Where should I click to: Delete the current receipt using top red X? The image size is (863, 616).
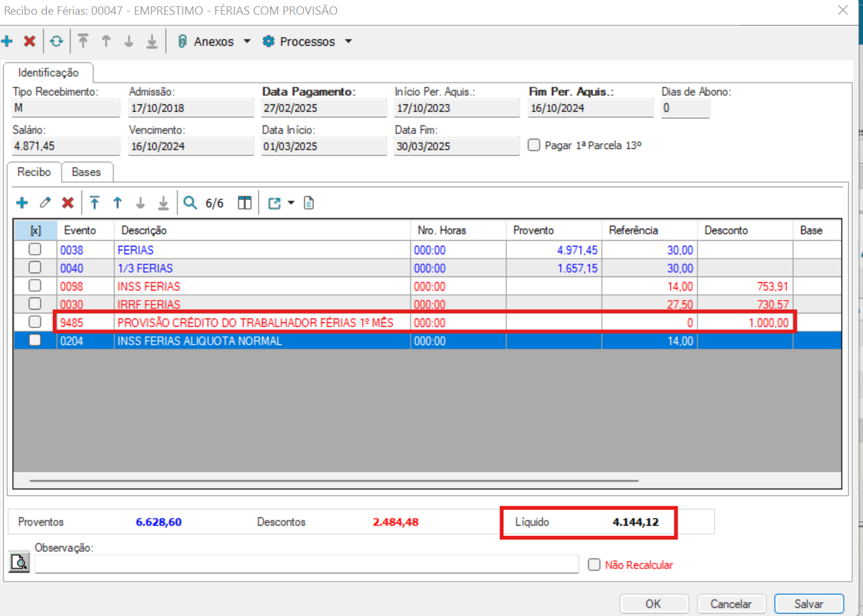29,41
